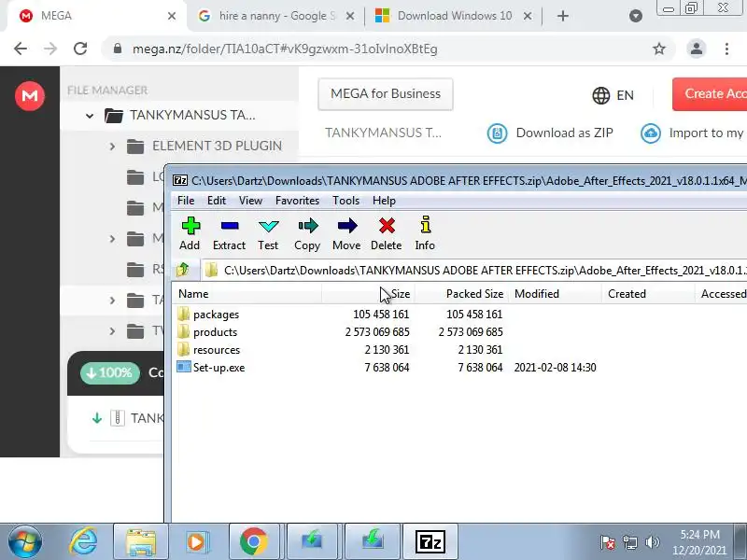Select the products folder in 7-Zip

tap(215, 332)
